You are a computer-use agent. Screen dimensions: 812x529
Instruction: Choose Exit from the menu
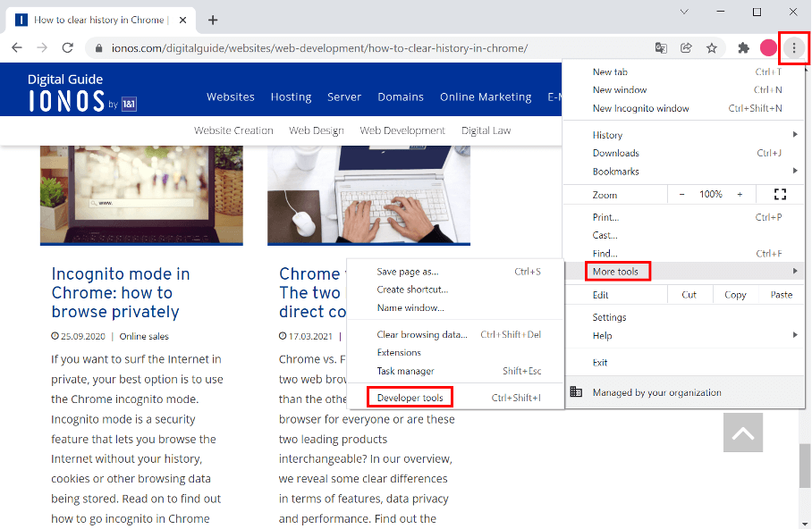pos(683,362)
